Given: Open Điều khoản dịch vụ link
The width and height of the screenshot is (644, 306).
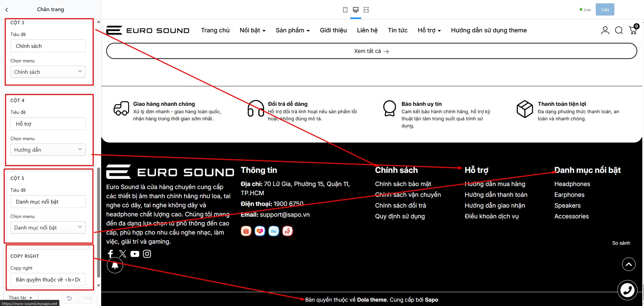Looking at the screenshot, I should tap(492, 216).
